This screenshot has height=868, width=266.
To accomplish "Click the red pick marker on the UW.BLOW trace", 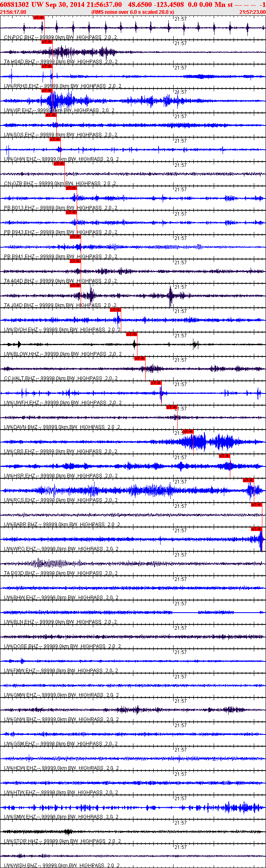I will 132,334.
